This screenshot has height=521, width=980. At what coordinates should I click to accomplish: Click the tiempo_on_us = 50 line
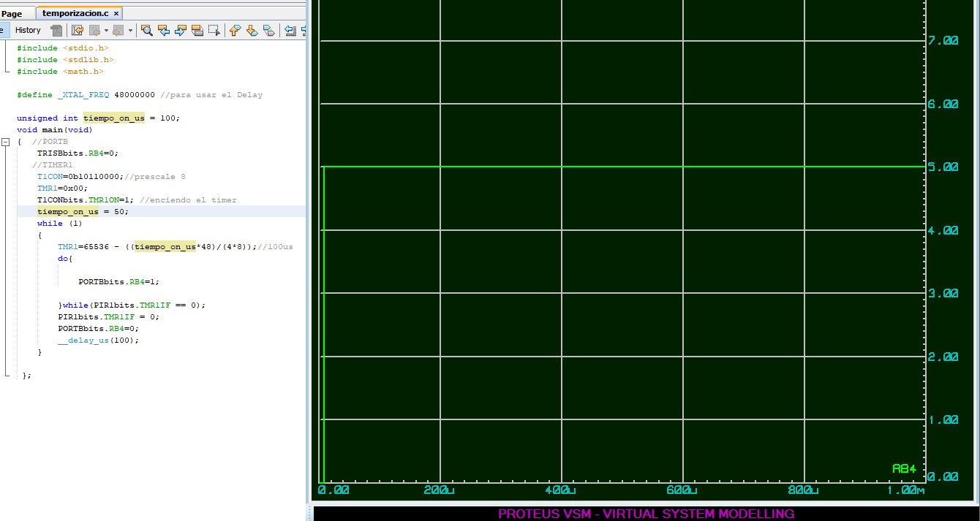coord(83,212)
